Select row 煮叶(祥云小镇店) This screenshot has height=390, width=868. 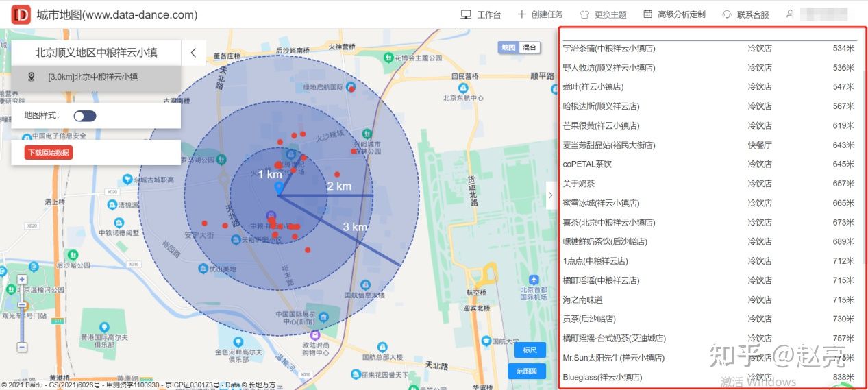[x=709, y=87]
